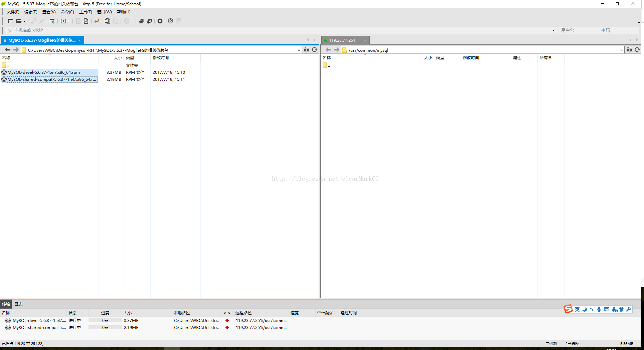The image size is (644, 350).
Task: Click the Xmanager bird icon in toolbar
Action: 150,21
